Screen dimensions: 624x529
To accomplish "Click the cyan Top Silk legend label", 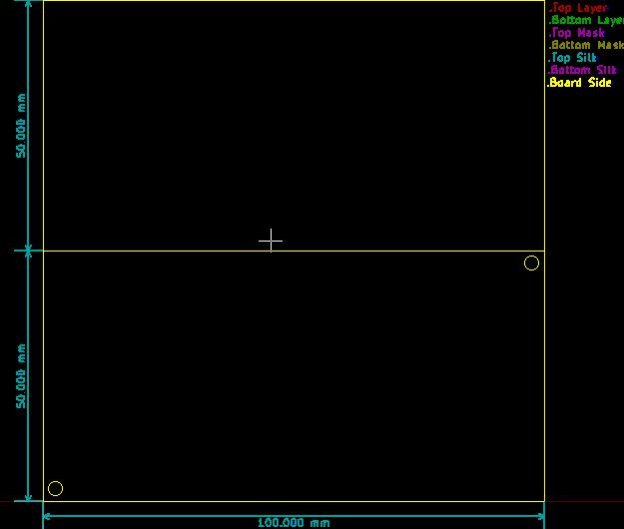I will (x=573, y=58).
